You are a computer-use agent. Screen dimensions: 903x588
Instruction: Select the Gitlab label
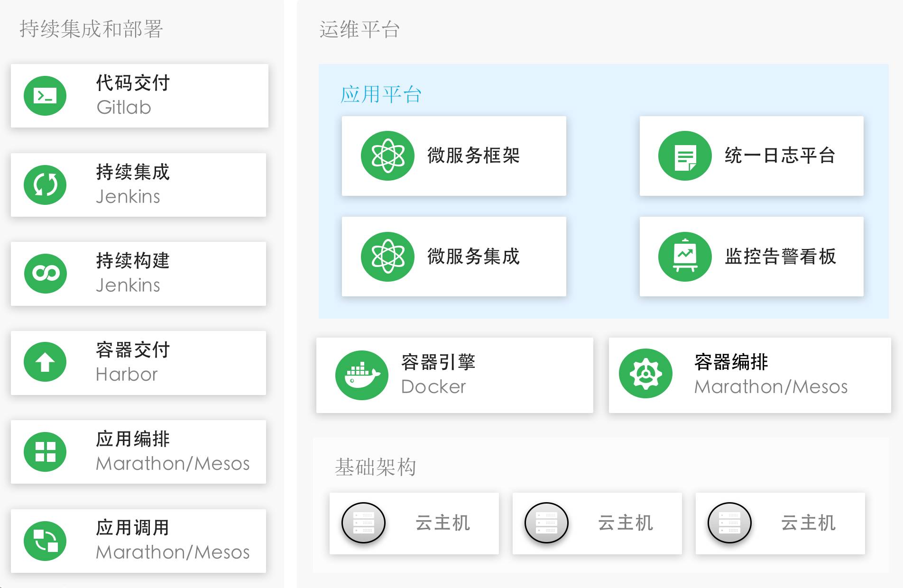(124, 108)
